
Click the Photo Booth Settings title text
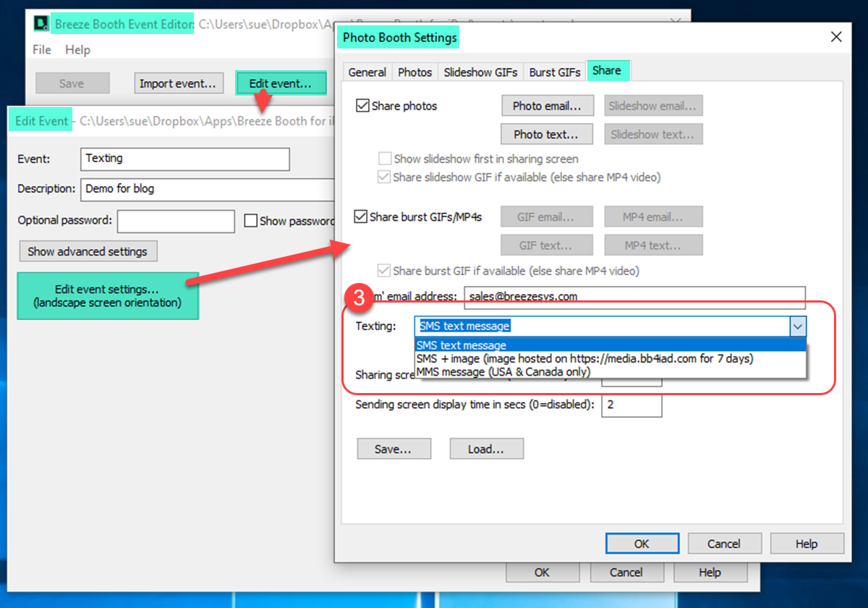click(x=400, y=38)
